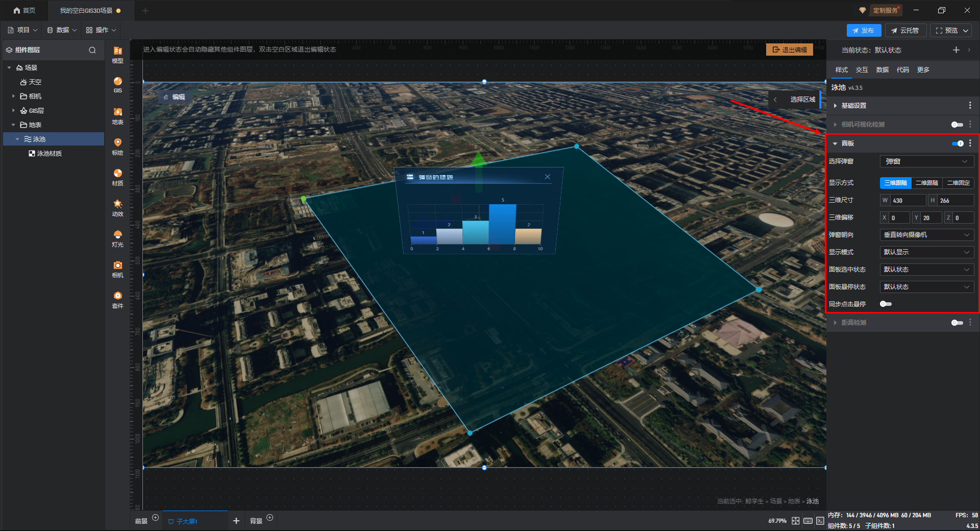Open the 弹窗朝向 dropdown
This screenshot has width=980, height=531.
point(926,235)
